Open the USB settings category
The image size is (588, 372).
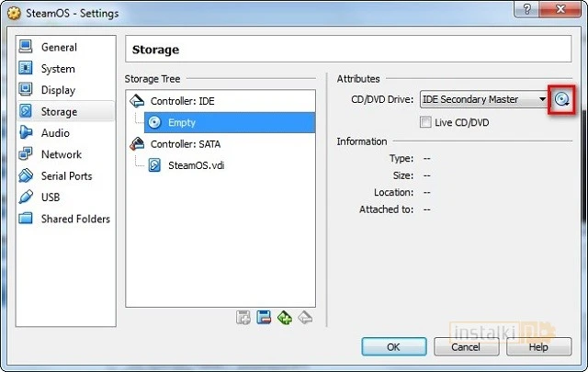[51, 197]
